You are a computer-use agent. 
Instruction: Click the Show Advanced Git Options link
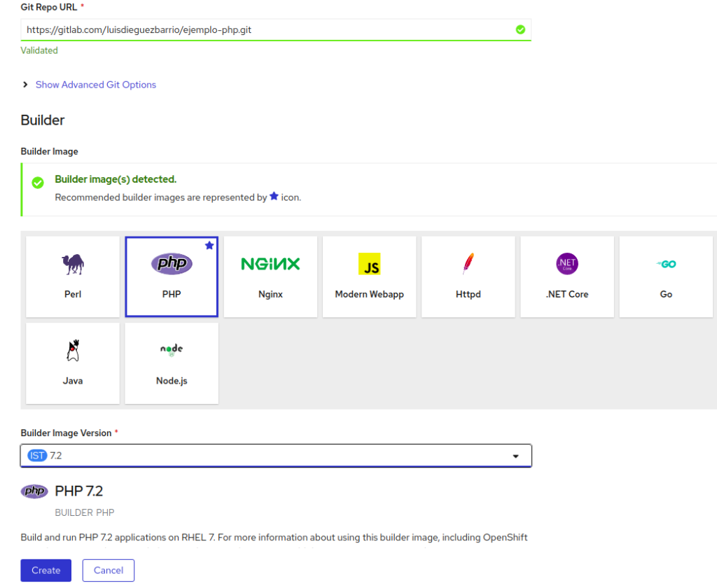click(x=96, y=85)
